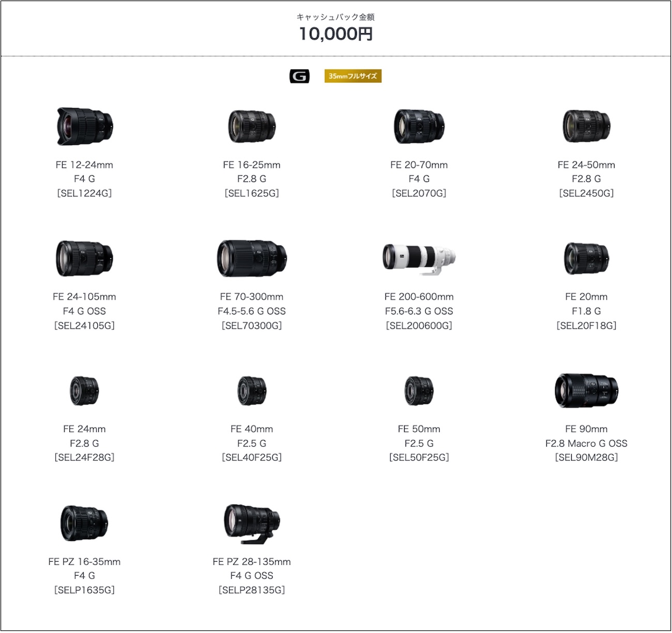Select the model code [SELP1635G]
This screenshot has width=672, height=633.
[84, 590]
